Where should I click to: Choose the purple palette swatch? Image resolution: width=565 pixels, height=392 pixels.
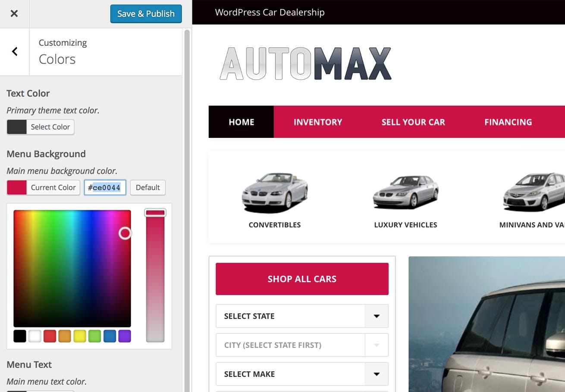click(x=125, y=336)
